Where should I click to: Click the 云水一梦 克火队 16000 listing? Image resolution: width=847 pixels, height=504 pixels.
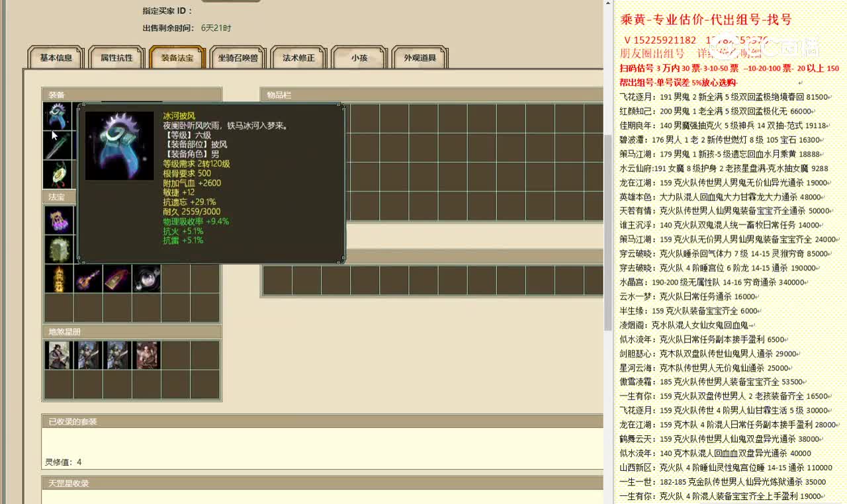690,296
